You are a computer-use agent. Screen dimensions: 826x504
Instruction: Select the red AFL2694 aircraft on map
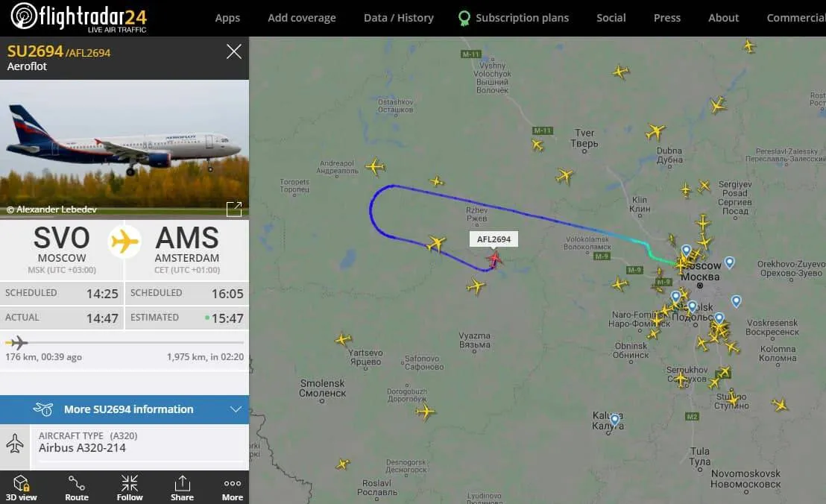(494, 259)
